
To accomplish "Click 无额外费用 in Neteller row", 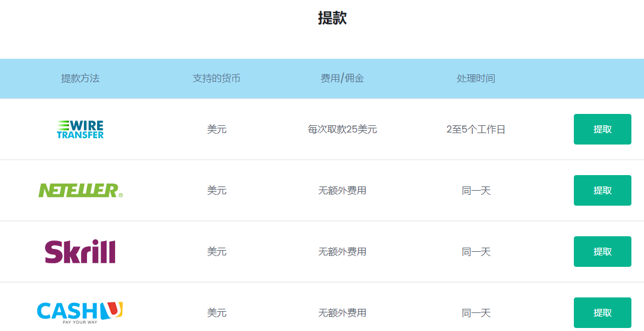I will pos(342,191).
